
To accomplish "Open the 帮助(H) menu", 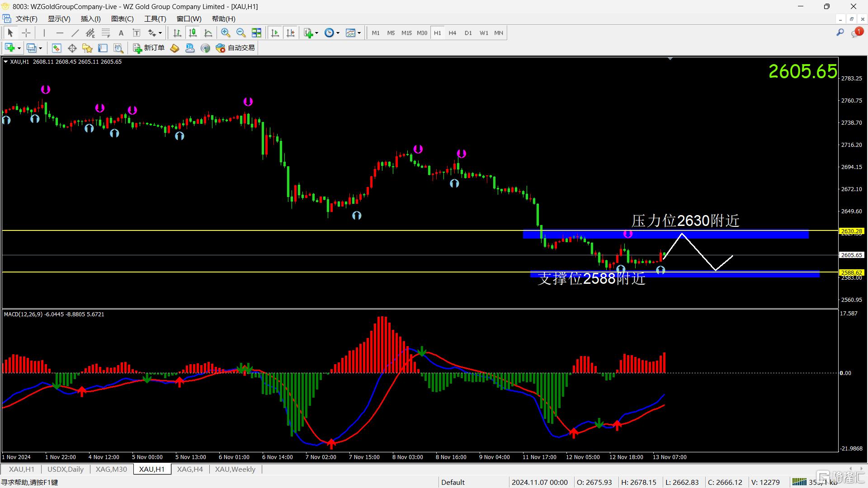I will pyautogui.click(x=223, y=19).
